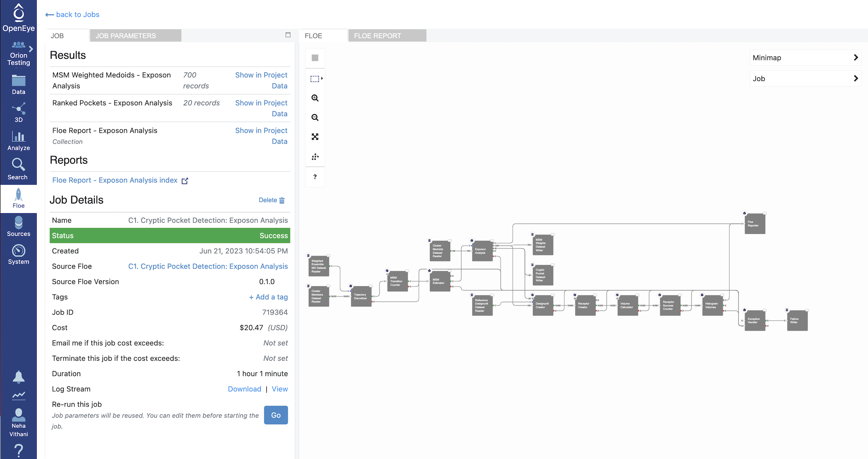The width and height of the screenshot is (868, 459).
Task: Click the auto-layout nodes icon
Action: click(x=315, y=157)
